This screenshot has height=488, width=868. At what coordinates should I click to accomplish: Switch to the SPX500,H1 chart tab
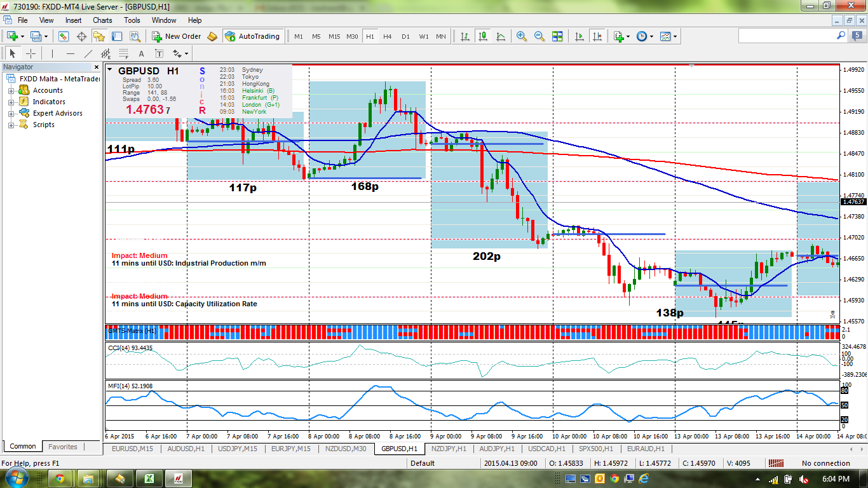coord(596,449)
